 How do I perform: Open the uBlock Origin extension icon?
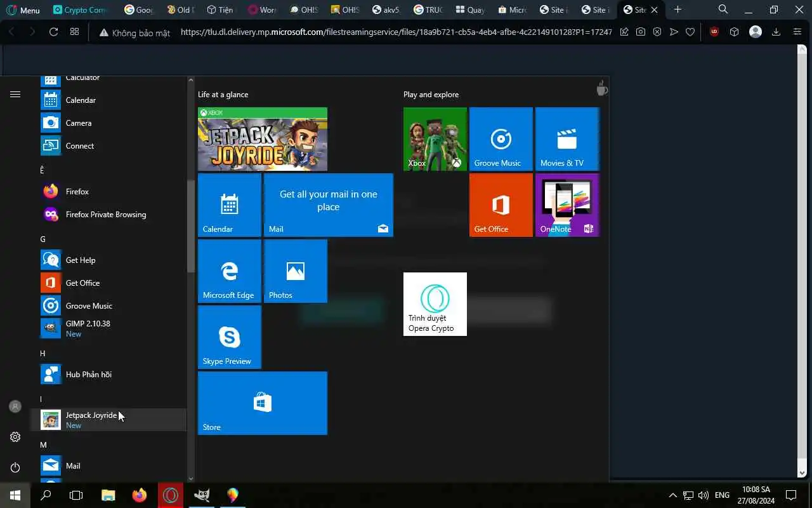(714, 32)
